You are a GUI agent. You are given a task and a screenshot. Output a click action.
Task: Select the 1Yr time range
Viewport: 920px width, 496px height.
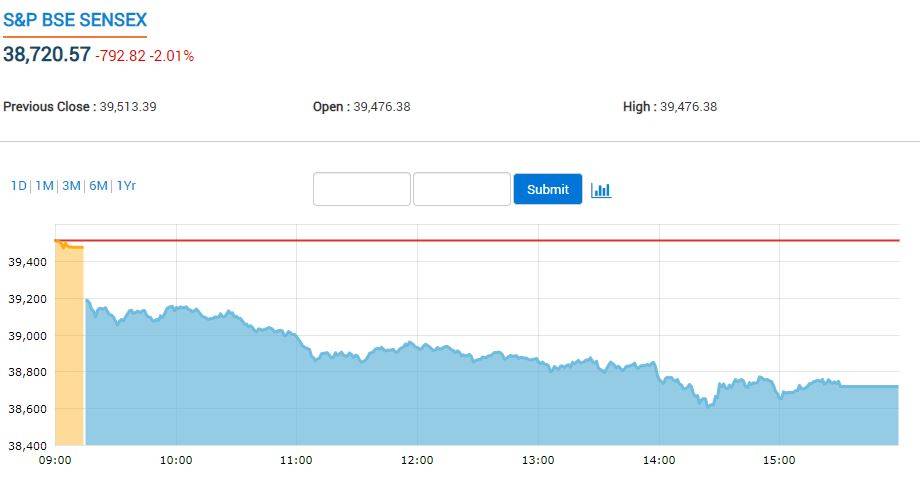126,186
